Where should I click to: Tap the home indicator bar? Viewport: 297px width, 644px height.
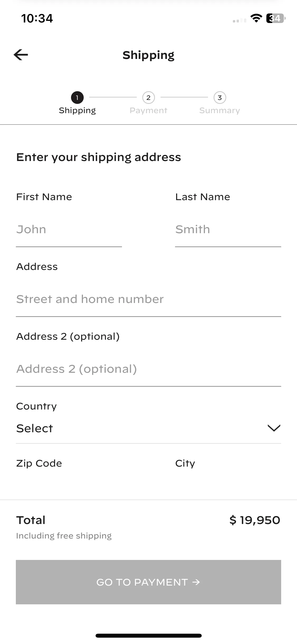click(x=148, y=636)
